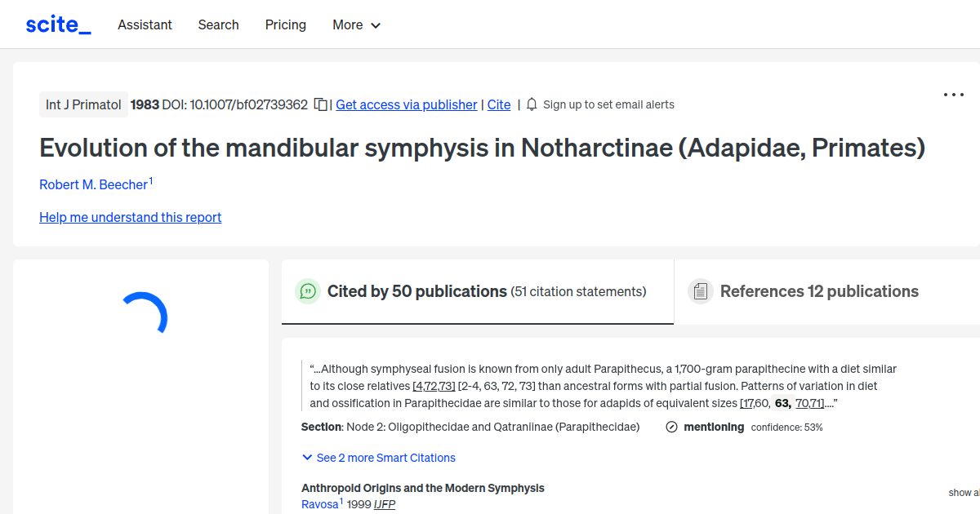The width and height of the screenshot is (980, 514).
Task: Open the Pricing page
Action: 285,25
